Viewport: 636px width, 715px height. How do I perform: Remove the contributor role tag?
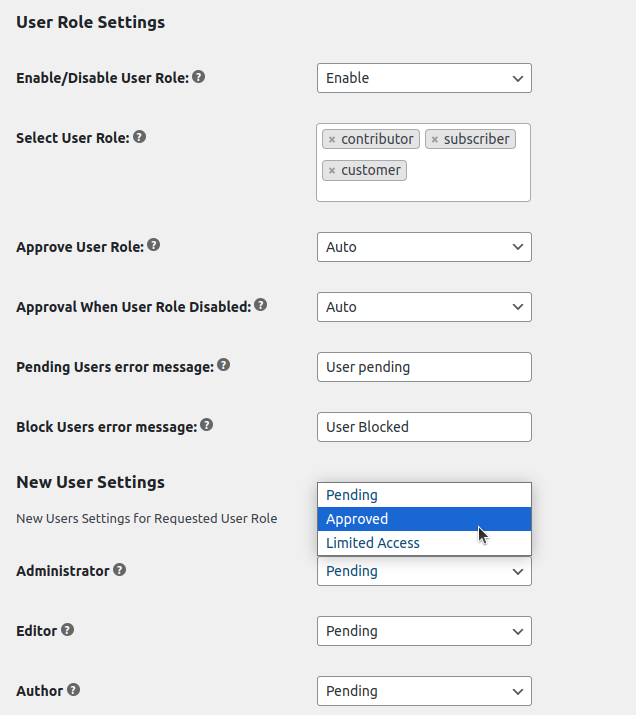tap(332, 140)
